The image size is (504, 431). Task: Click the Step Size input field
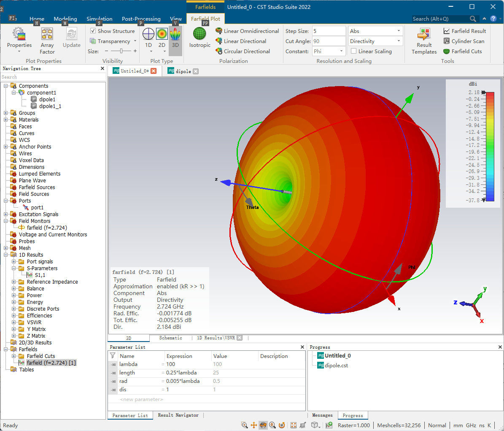tap(328, 31)
